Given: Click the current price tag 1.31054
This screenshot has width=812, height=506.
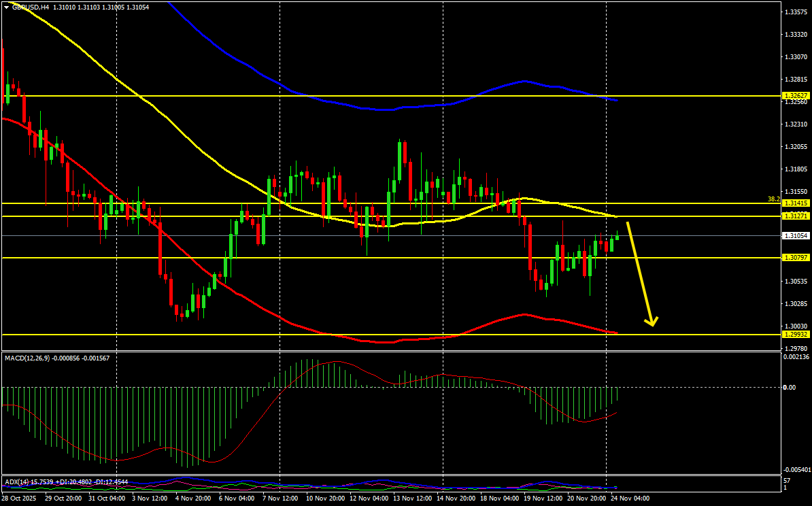Looking at the screenshot, I should tap(796, 235).
